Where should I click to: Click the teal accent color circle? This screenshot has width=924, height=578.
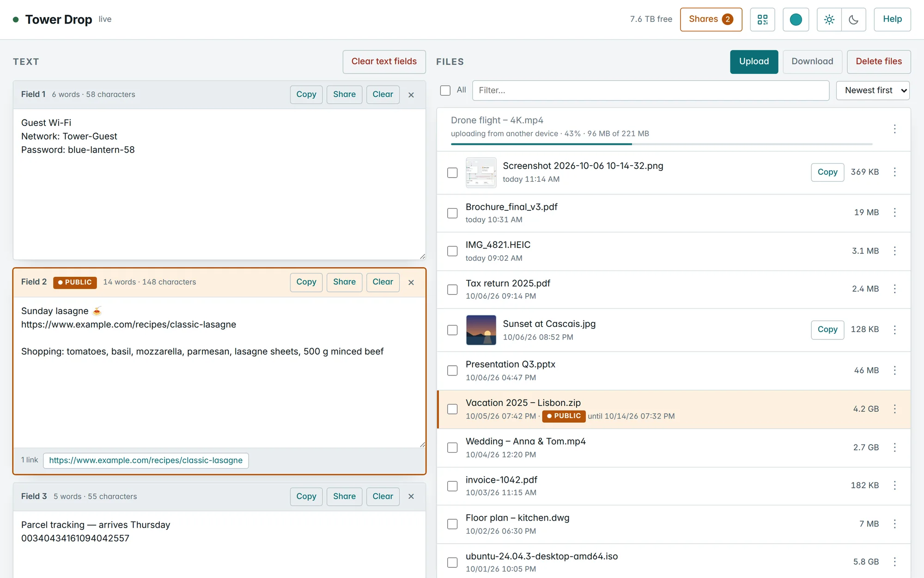(796, 19)
